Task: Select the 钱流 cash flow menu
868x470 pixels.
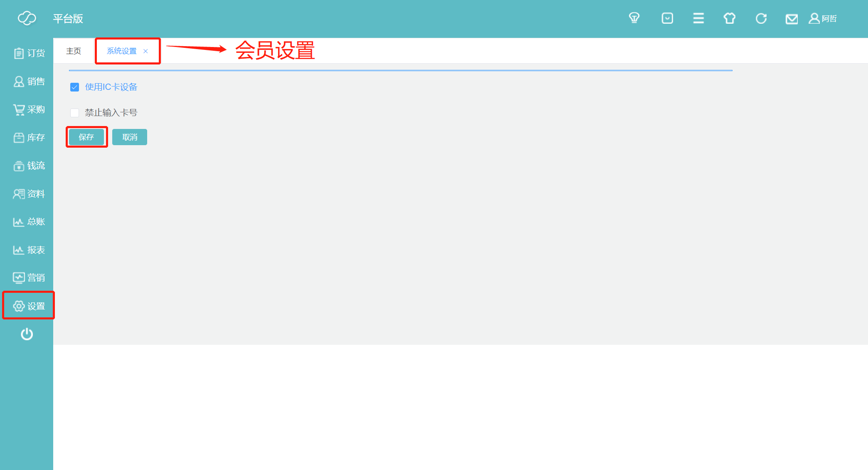Action: pyautogui.click(x=29, y=166)
